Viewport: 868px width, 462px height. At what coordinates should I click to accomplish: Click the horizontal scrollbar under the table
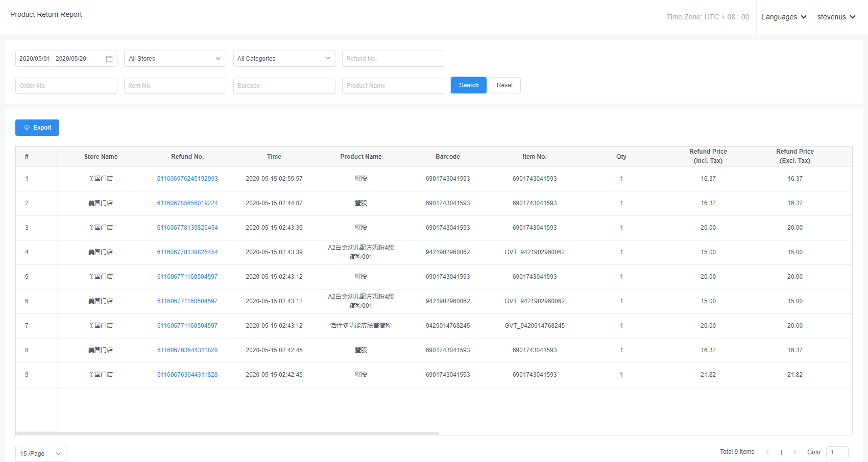pyautogui.click(x=228, y=433)
